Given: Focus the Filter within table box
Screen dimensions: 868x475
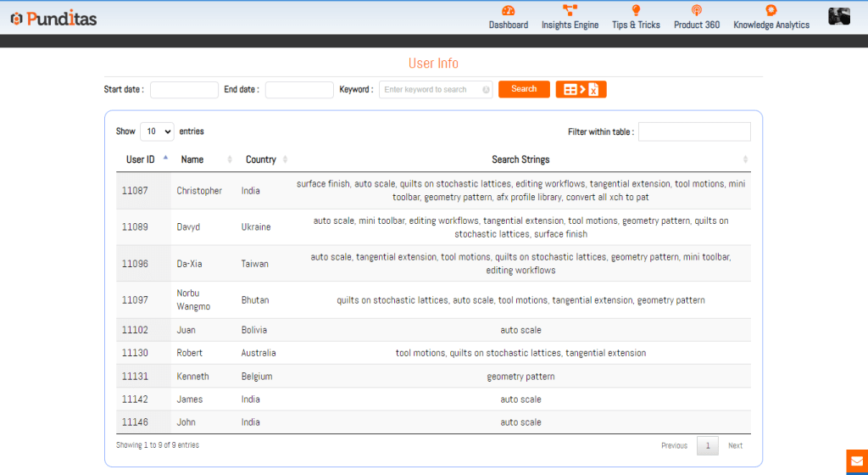Looking at the screenshot, I should coord(694,131).
